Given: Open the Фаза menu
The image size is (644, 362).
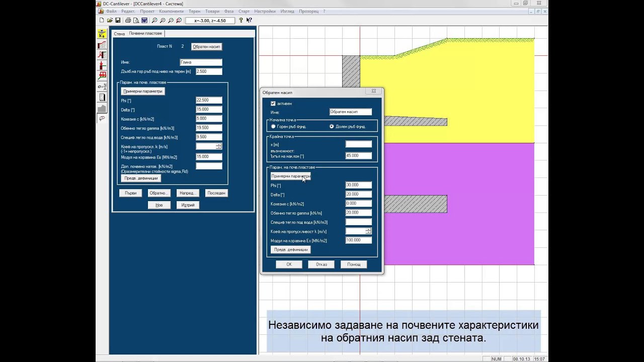Looking at the screenshot, I should point(229,11).
